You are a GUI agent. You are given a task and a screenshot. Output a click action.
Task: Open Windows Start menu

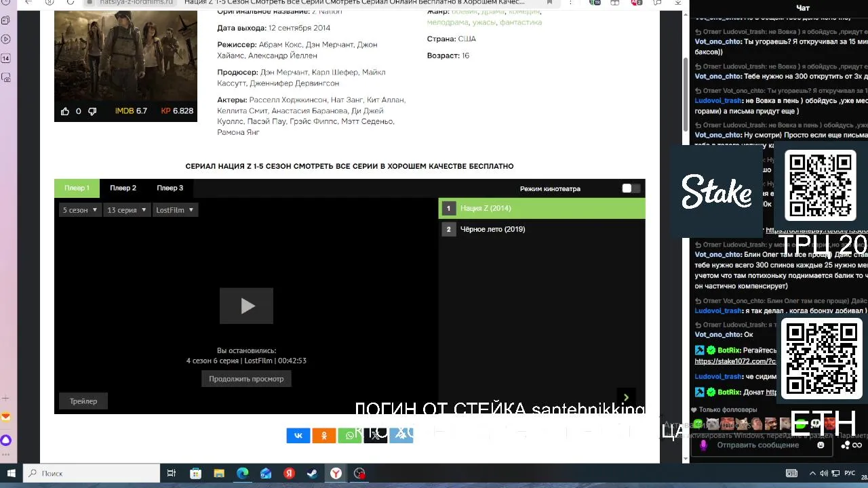(11, 473)
